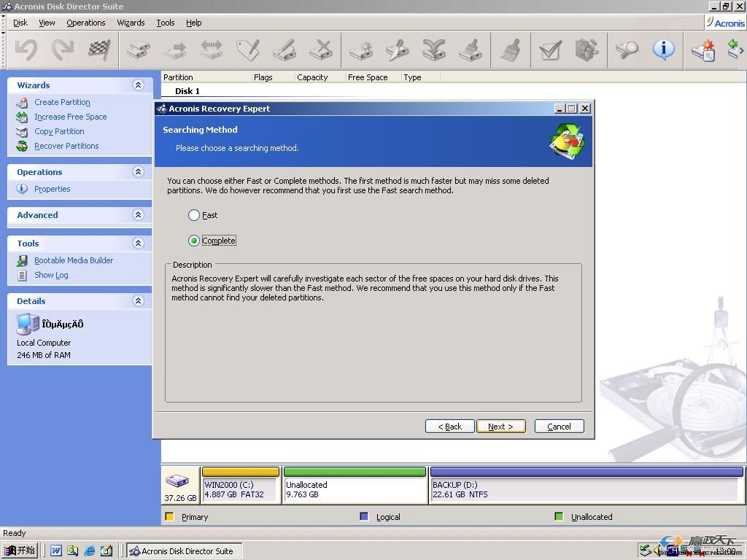Collapse the Wizards panel
This screenshot has height=560, width=747.
pyautogui.click(x=138, y=85)
